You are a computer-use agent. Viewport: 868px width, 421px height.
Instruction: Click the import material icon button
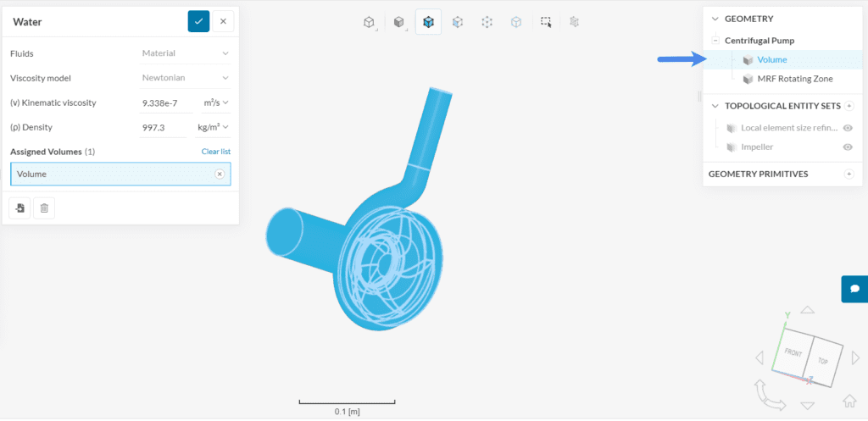click(x=20, y=208)
